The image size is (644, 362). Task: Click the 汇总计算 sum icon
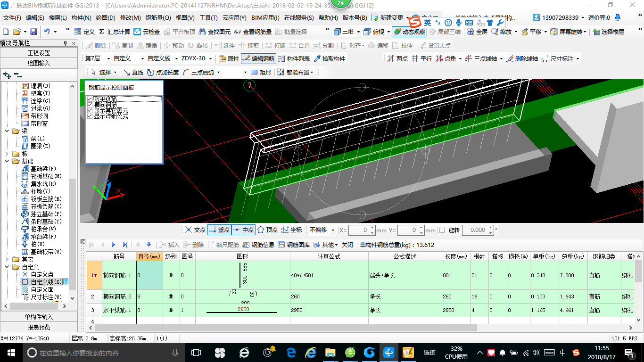(101, 32)
